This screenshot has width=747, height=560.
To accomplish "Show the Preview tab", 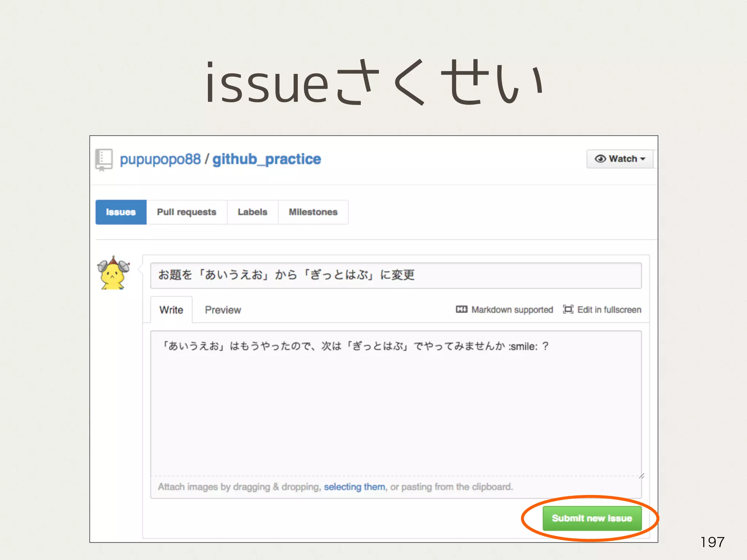I will 223,310.
